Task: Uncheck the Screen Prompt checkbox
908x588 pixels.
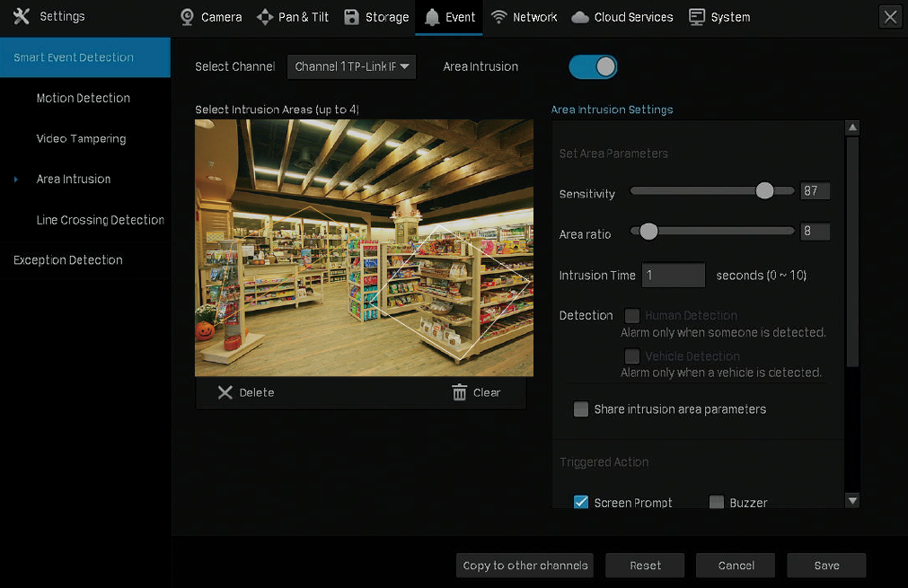Action: coord(581,503)
